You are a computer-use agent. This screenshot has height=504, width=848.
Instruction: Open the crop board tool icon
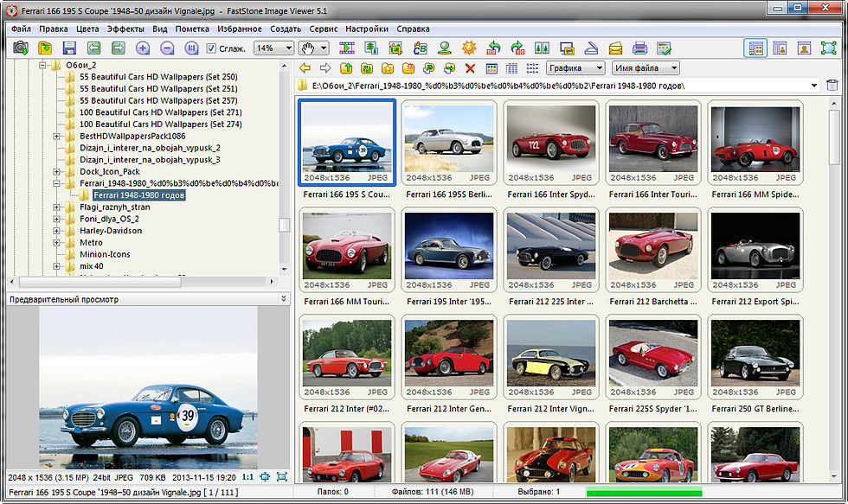pyautogui.click(x=395, y=48)
